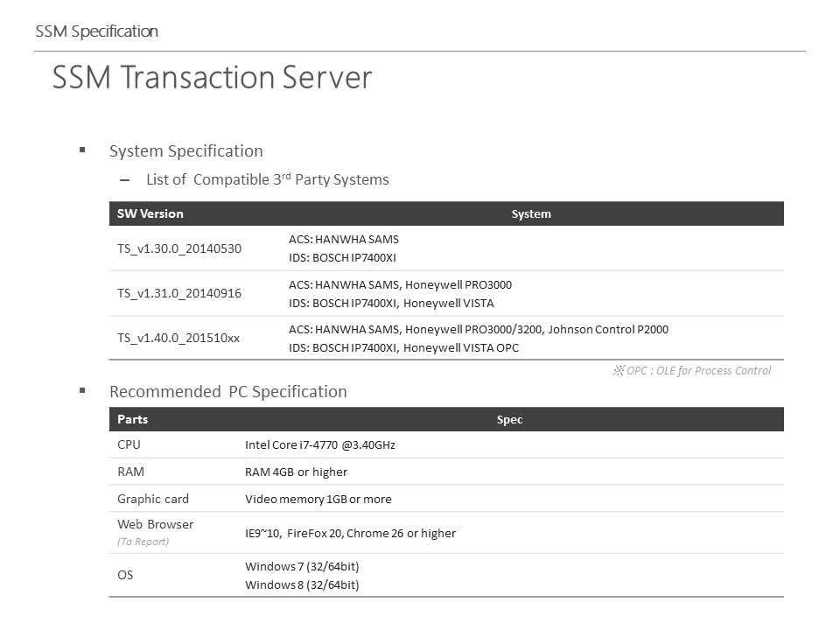Select the 'Web Browser' parts cell

coord(156,524)
